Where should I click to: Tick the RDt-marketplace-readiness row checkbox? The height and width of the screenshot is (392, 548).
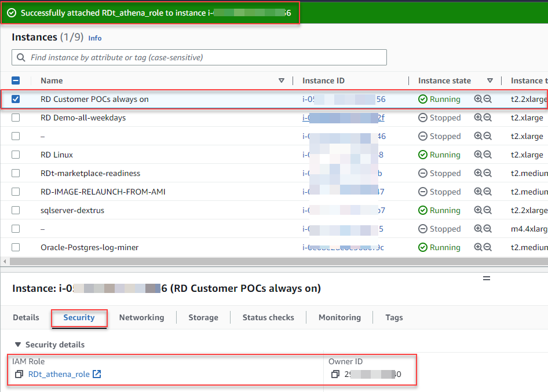tap(16, 173)
